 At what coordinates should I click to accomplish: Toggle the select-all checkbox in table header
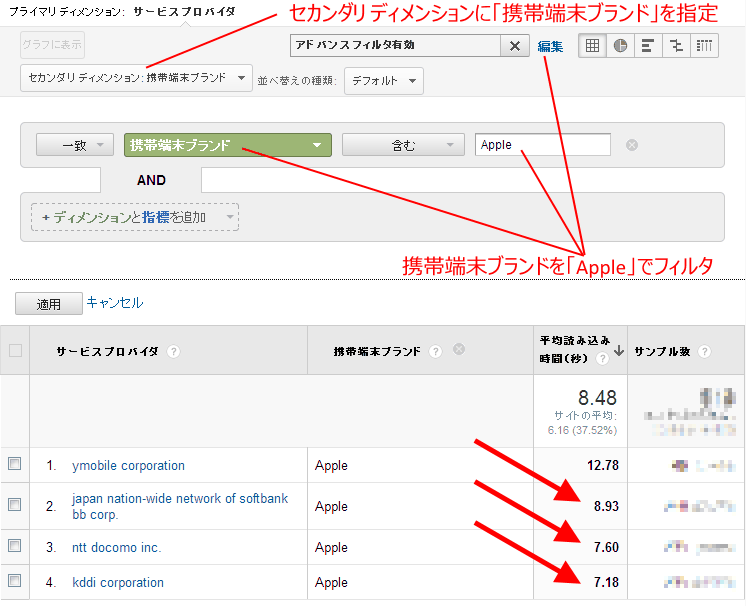tap(14, 351)
